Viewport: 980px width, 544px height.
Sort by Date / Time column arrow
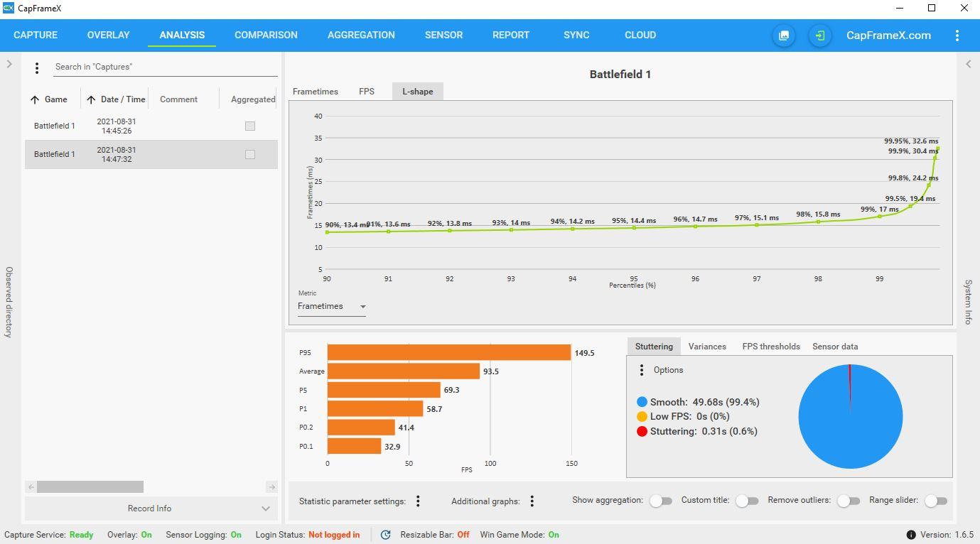91,99
